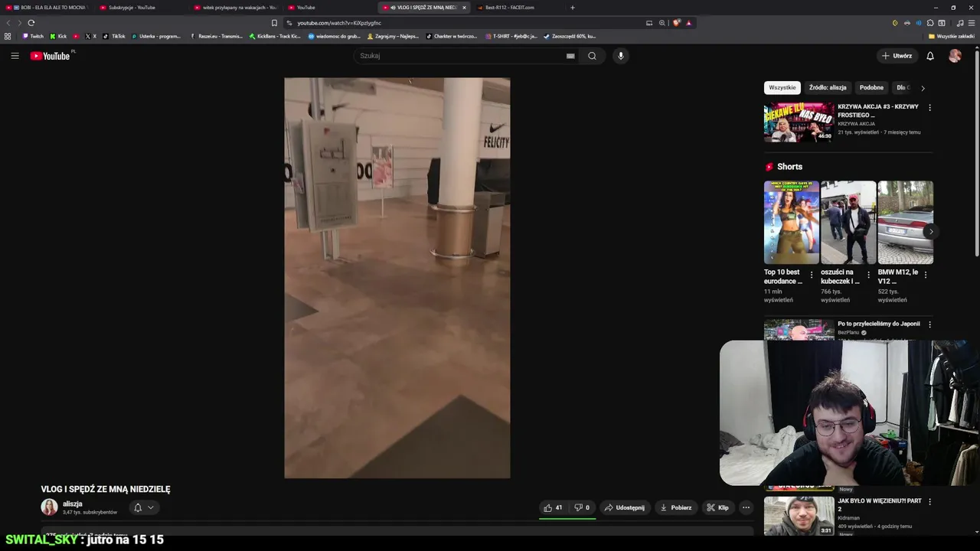The image size is (980, 551).
Task: Open options for JAK BYŁO W WIĘZIENIU video
Action: click(x=929, y=502)
